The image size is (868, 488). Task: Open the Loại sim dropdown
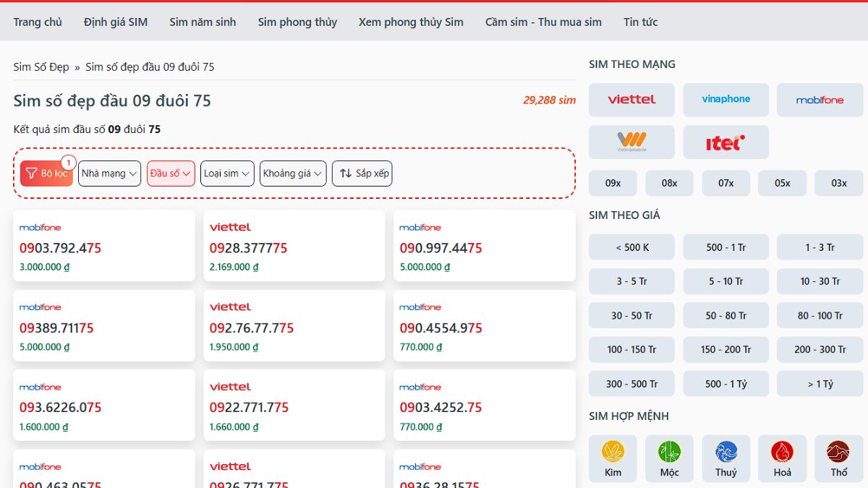pyautogui.click(x=227, y=174)
